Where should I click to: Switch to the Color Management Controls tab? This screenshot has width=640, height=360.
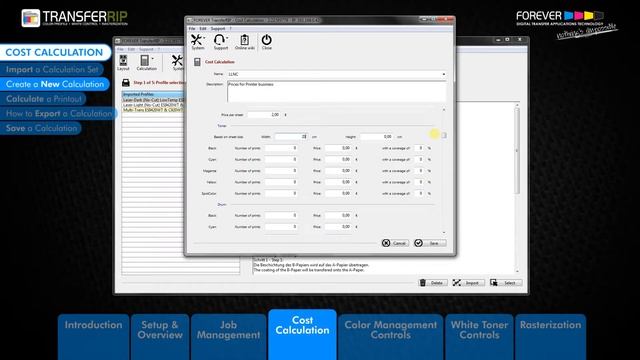tap(391, 336)
